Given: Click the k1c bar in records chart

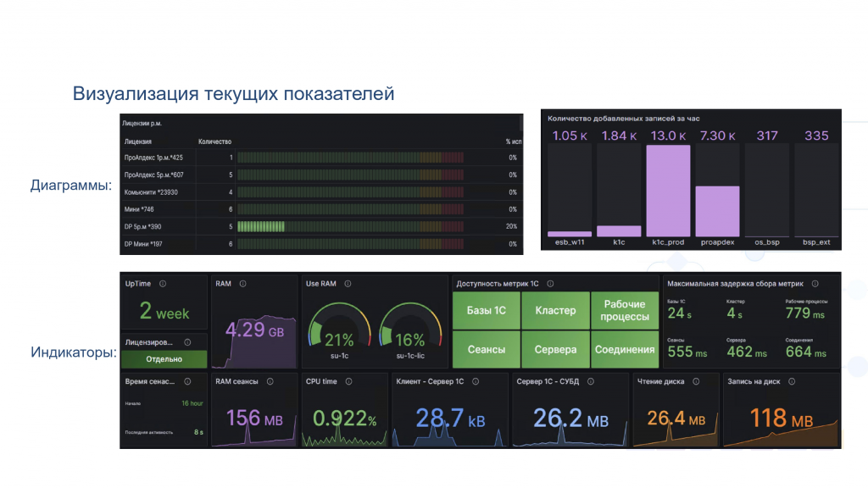Looking at the screenshot, I should click(619, 231).
